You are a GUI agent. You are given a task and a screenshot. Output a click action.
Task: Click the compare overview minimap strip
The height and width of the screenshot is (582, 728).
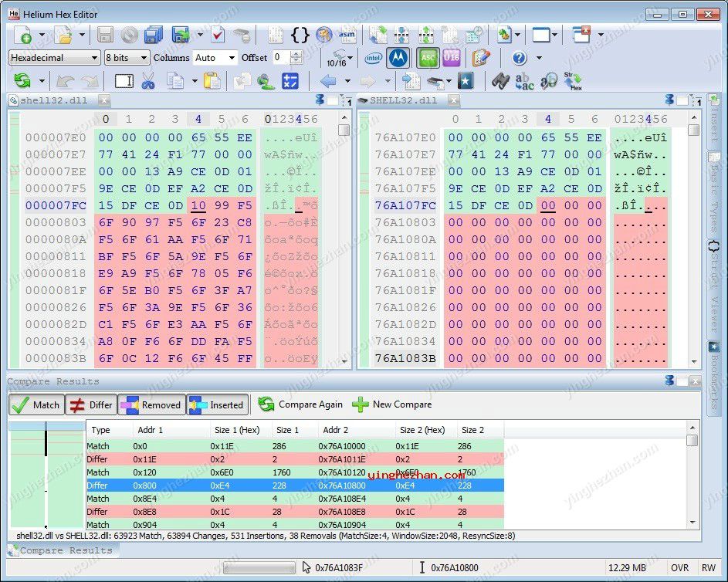pyautogui.click(x=46, y=475)
